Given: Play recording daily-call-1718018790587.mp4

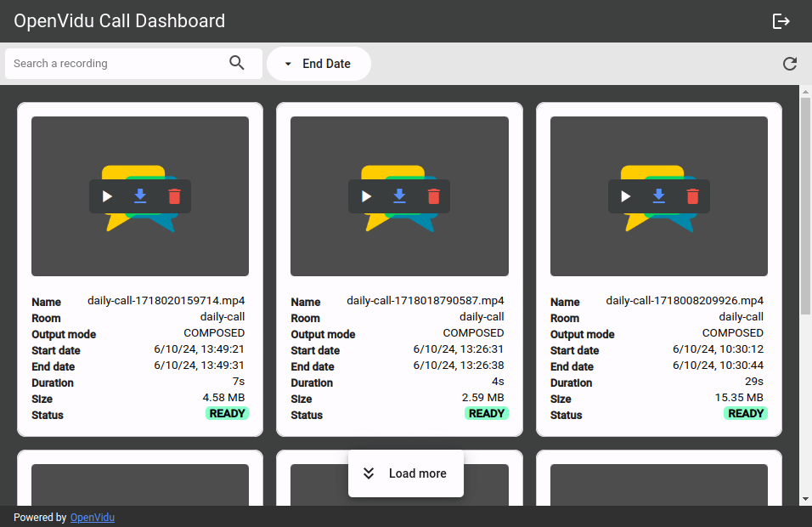Looking at the screenshot, I should click(367, 196).
